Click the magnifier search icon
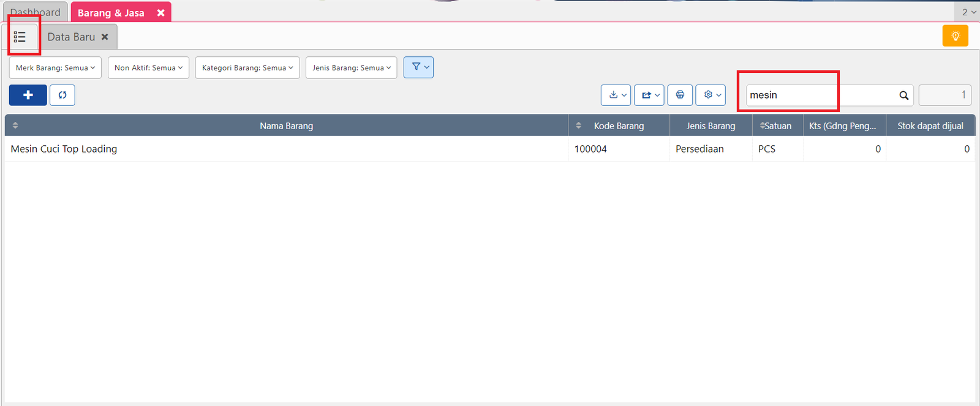Screen dimensions: 980x406 pos(903,96)
